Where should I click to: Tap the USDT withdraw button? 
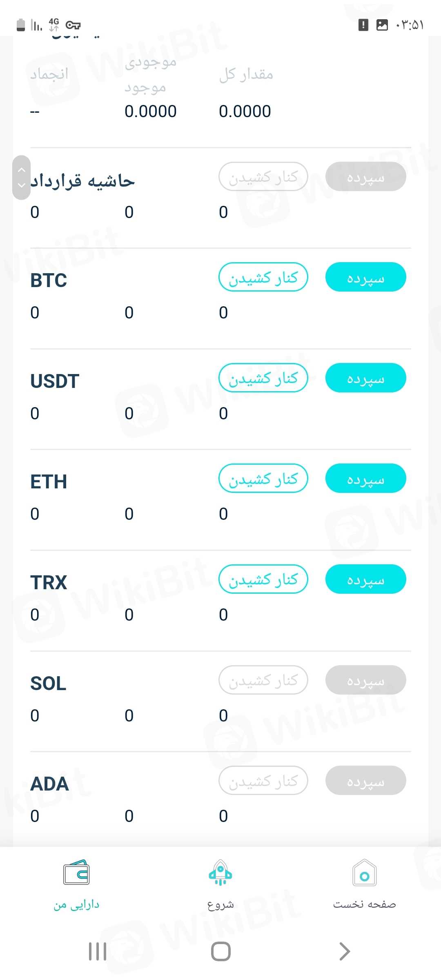point(263,378)
